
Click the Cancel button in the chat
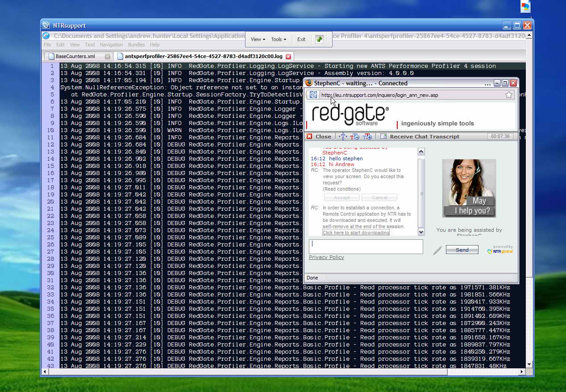click(379, 197)
